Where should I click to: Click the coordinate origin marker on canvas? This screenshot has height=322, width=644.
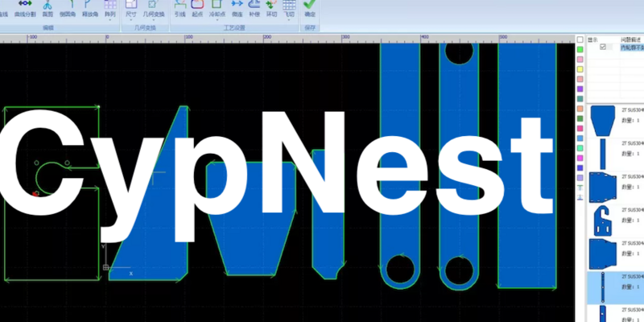(105, 267)
